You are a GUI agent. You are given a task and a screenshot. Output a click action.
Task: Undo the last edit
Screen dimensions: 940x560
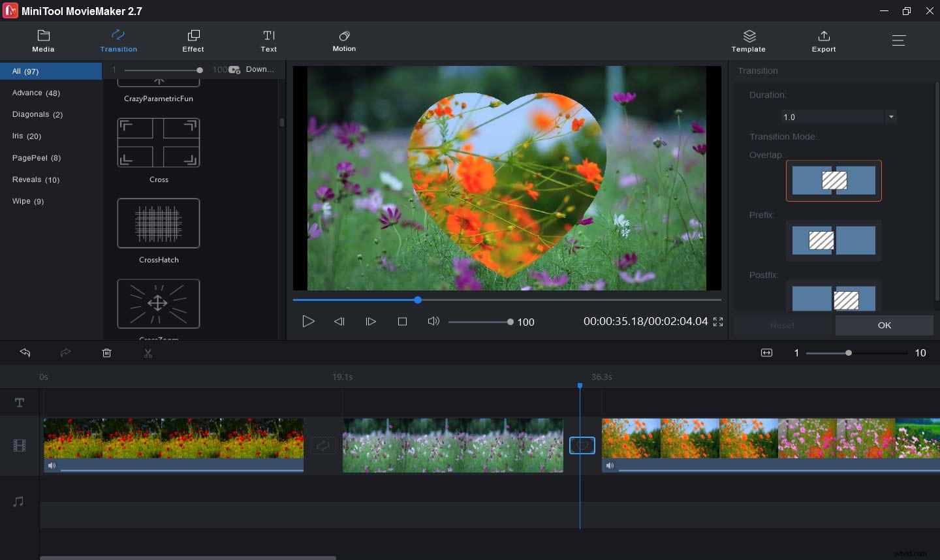(x=25, y=353)
